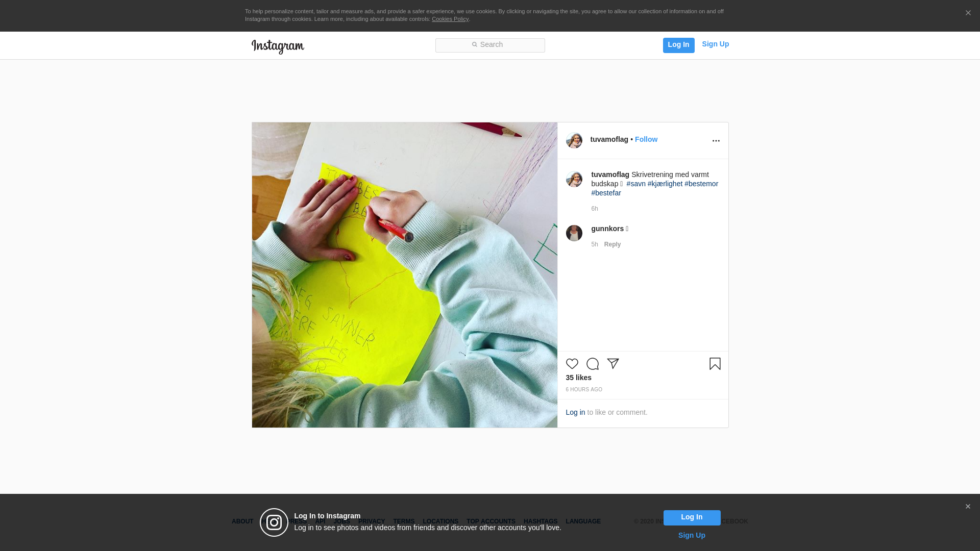Click the post photo of child writing

(x=404, y=274)
